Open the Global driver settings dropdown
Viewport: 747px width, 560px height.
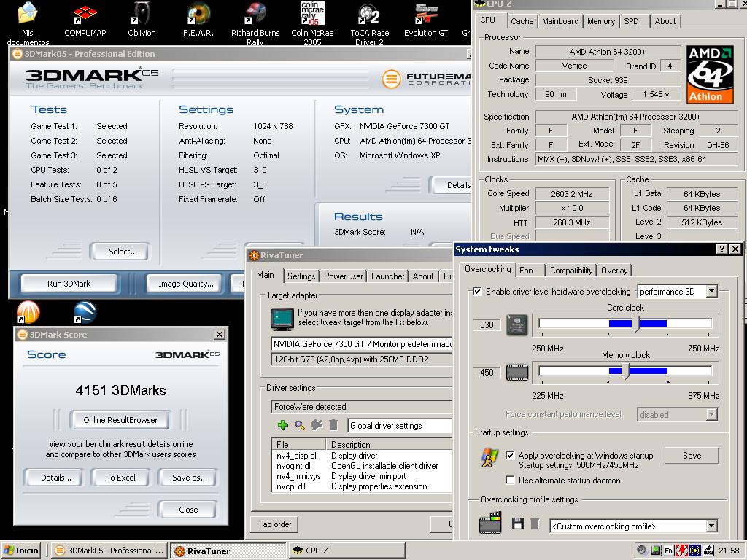tap(400, 426)
